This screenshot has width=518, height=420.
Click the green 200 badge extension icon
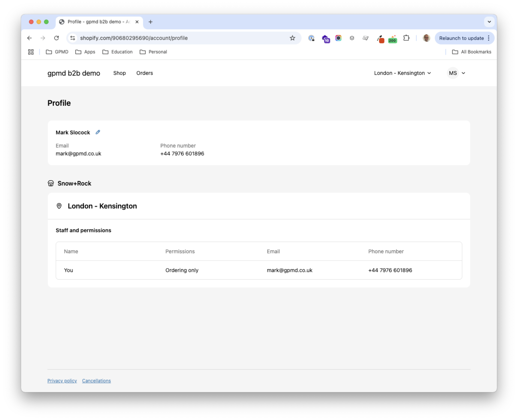[392, 39]
